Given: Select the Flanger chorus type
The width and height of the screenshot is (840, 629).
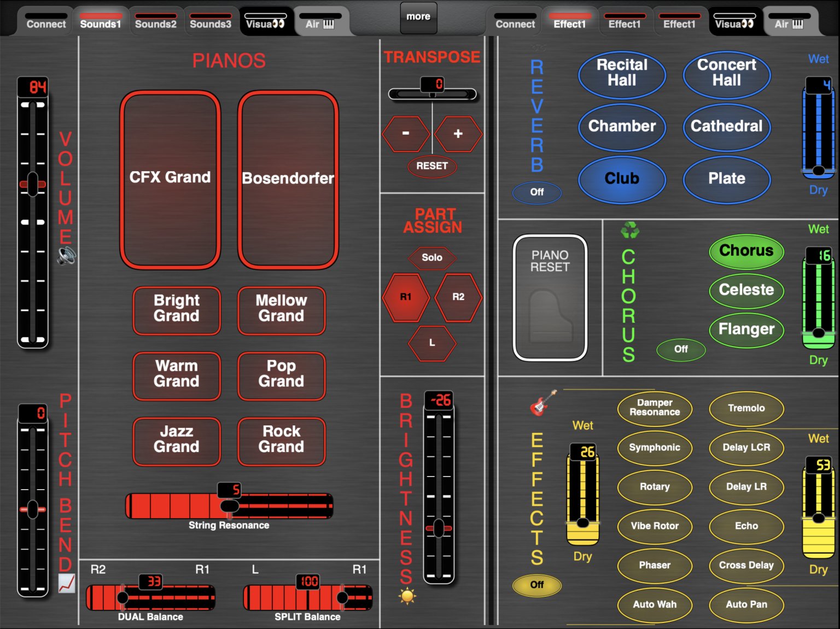Looking at the screenshot, I should [x=746, y=330].
